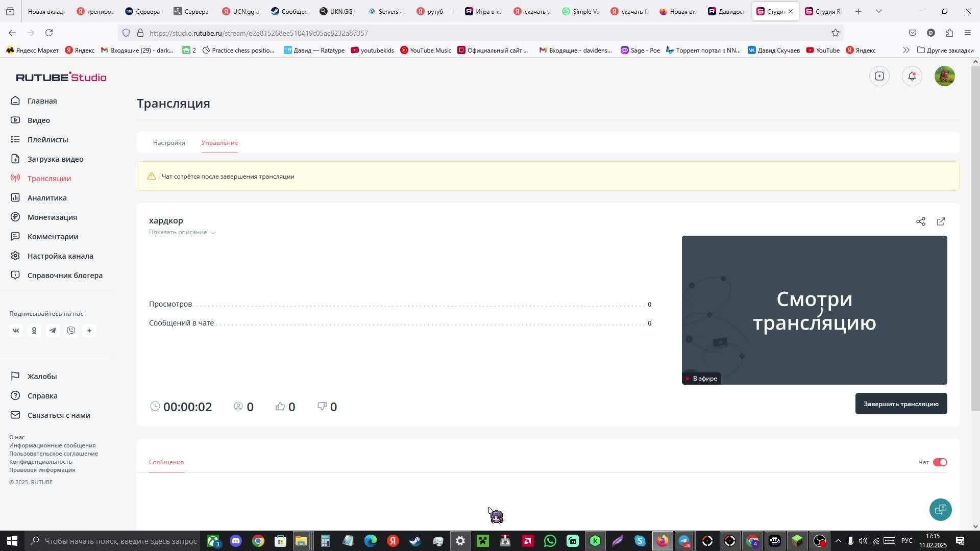Image resolution: width=980 pixels, height=551 pixels.
Task: Expand Показать описание section
Action: [182, 232]
